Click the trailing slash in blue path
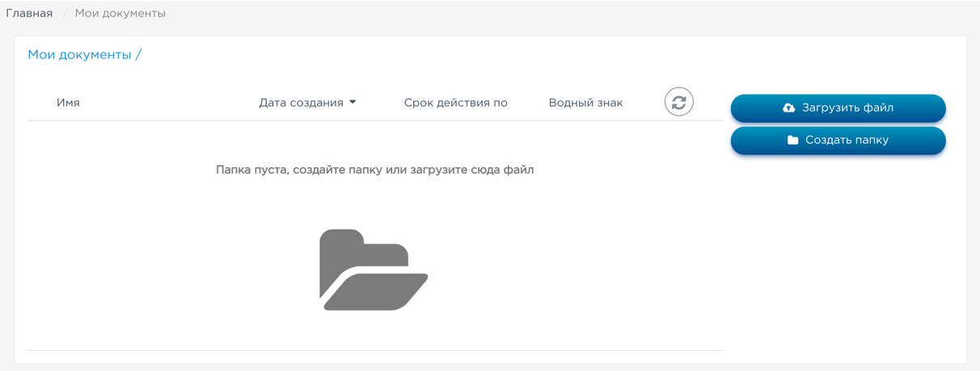This screenshot has height=371, width=980. click(138, 55)
